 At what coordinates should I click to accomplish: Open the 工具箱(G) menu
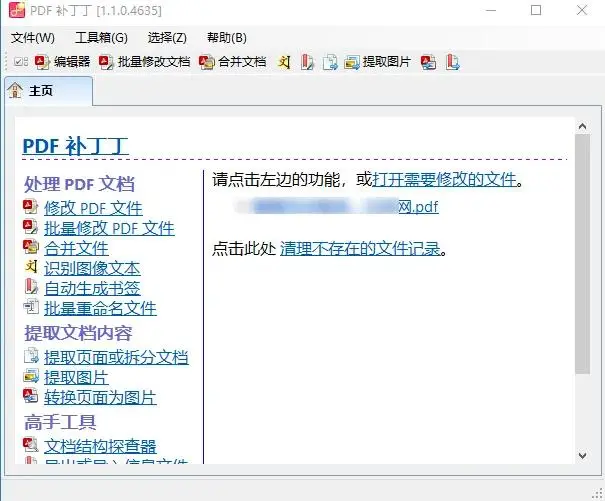[x=101, y=38]
